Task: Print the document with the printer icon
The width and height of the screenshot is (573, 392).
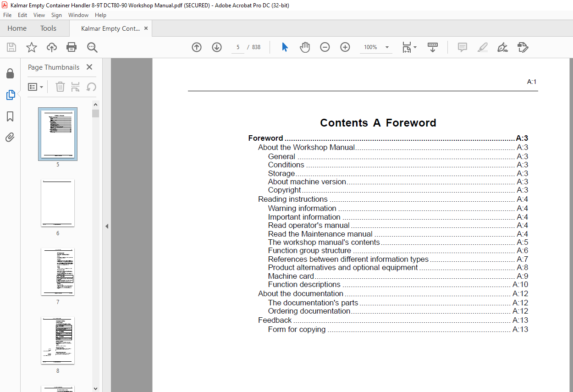Action: [x=72, y=47]
